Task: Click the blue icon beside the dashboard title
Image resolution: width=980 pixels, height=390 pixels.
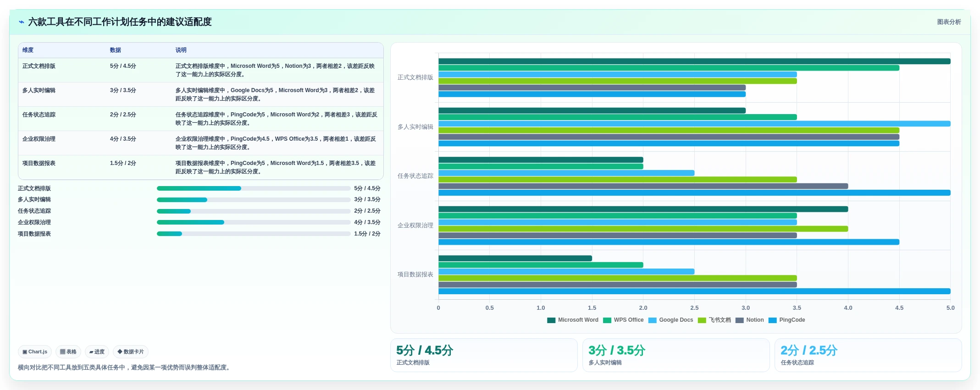Action: pyautogui.click(x=21, y=22)
